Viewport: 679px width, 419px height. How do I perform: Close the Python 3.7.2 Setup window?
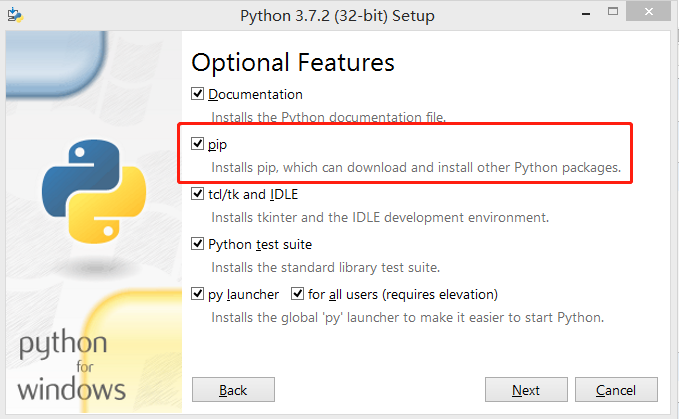(648, 12)
